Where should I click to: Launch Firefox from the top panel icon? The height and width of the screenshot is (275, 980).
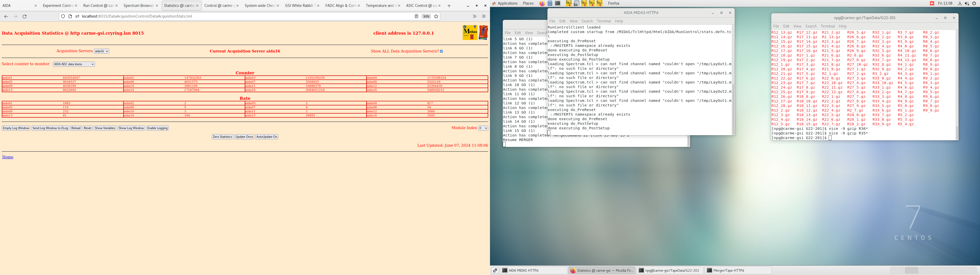(x=542, y=3)
